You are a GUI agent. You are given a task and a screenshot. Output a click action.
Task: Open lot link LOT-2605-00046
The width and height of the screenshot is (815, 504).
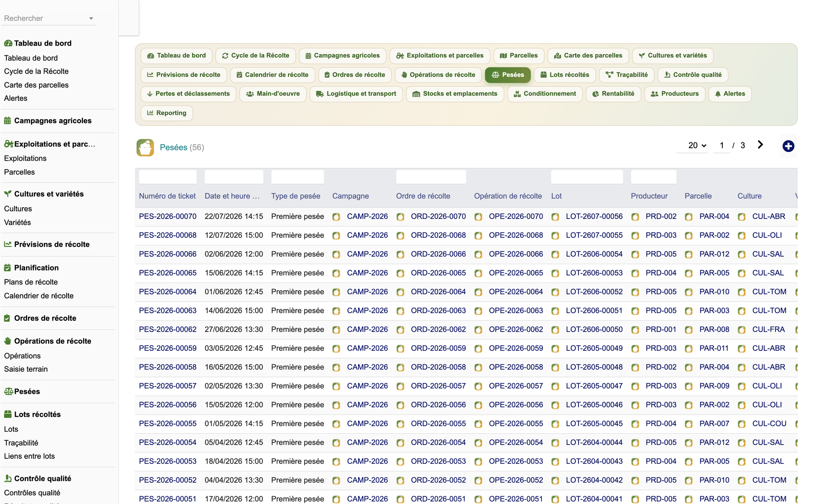[x=594, y=405]
